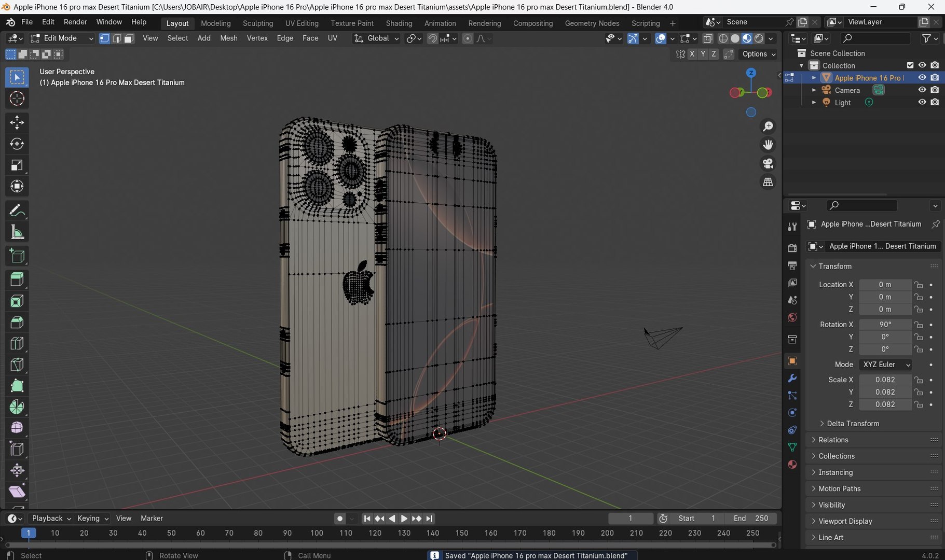Click the Scale X value field
Viewport: 945px width, 560px height.
tap(885, 380)
